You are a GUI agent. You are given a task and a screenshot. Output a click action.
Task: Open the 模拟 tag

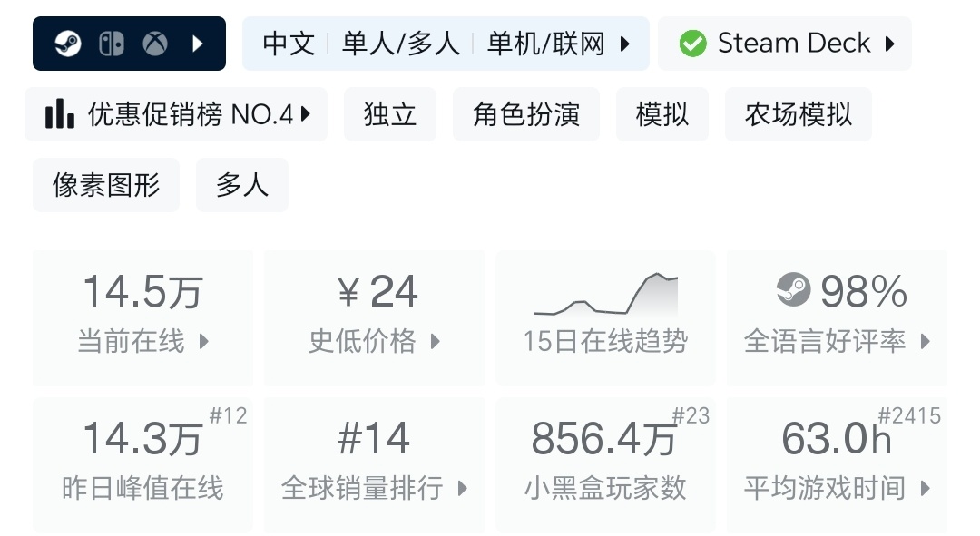pyautogui.click(x=662, y=114)
